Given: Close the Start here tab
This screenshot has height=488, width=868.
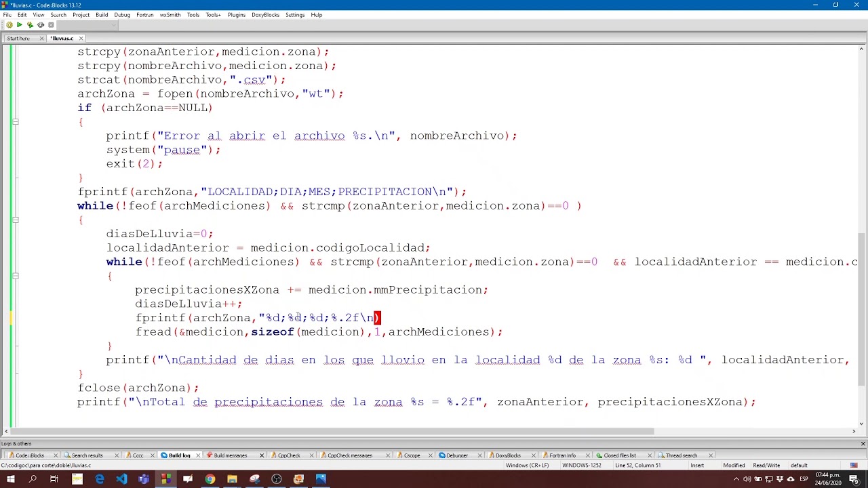Looking at the screenshot, I should pyautogui.click(x=41, y=39).
